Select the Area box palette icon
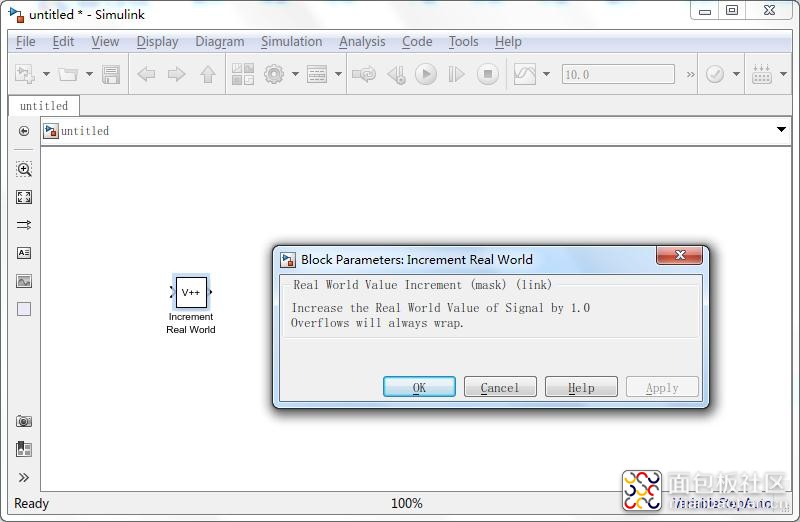 coord(24,309)
